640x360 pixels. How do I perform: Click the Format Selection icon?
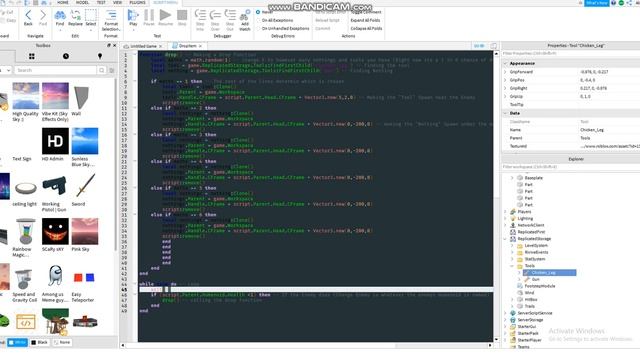click(111, 16)
